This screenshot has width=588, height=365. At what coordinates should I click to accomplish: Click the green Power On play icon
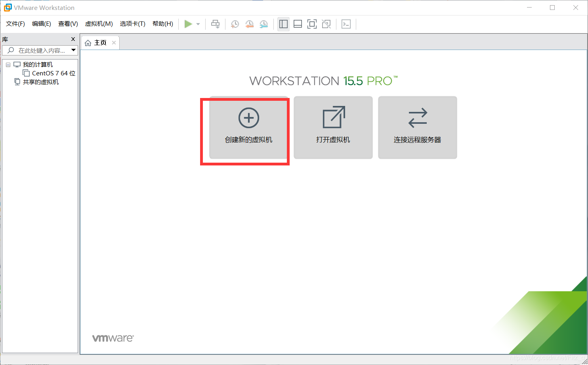[x=188, y=24]
